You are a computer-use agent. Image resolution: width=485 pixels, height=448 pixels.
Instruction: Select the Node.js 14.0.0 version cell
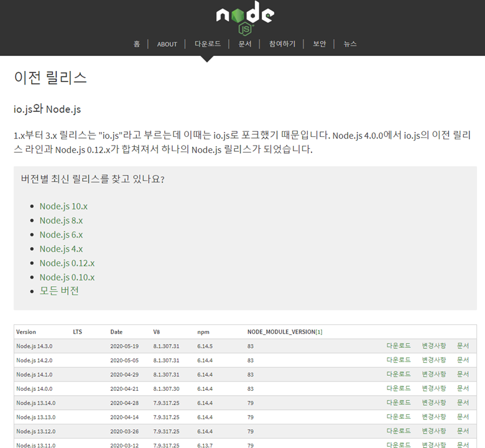(x=34, y=389)
